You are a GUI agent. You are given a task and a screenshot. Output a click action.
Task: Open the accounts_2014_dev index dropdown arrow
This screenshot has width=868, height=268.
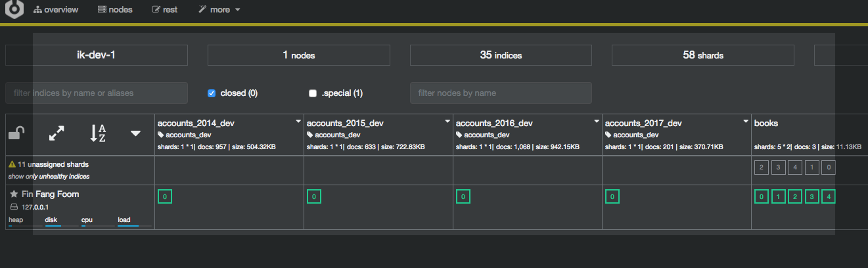click(x=298, y=122)
